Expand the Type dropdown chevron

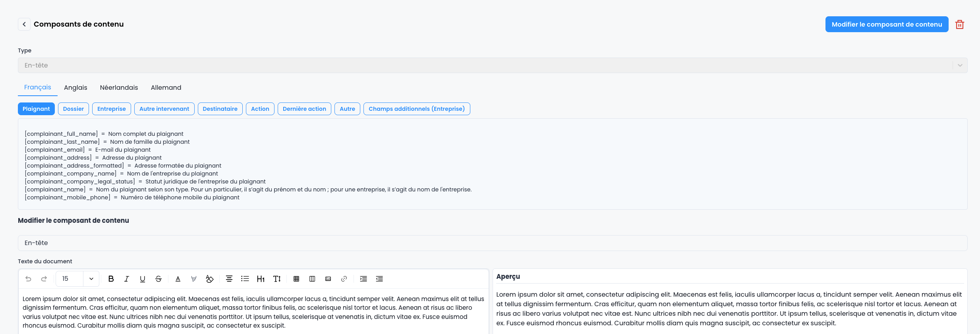coord(960,66)
